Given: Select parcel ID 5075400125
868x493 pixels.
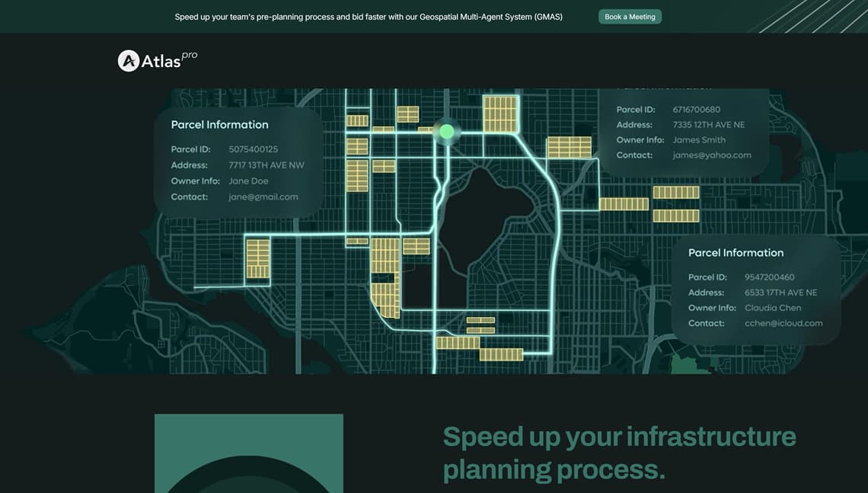Looking at the screenshot, I should click(x=254, y=149).
